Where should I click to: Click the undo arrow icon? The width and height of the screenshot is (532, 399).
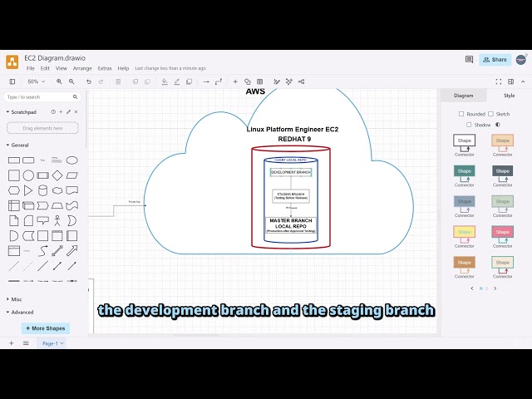pos(89,81)
